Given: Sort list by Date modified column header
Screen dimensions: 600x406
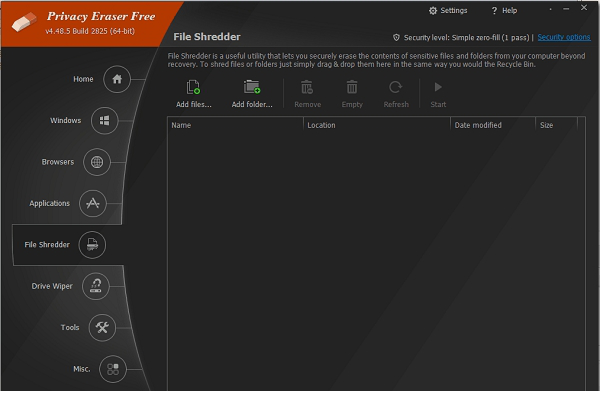Looking at the screenshot, I should (493, 125).
